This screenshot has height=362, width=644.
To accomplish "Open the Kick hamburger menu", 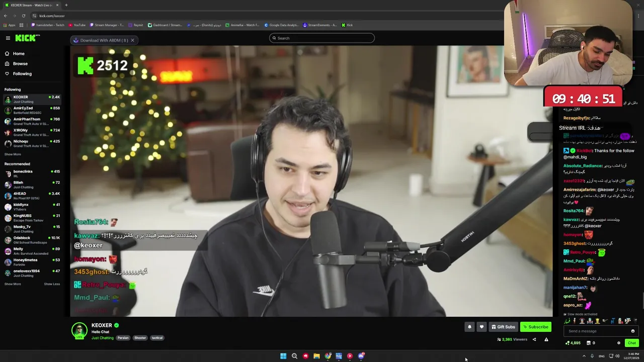I will [x=8, y=38].
